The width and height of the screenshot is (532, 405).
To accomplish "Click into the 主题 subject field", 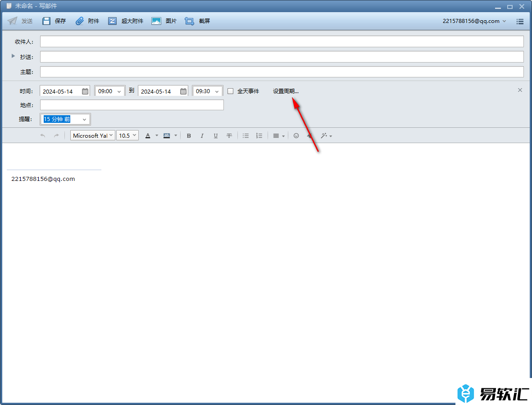I will point(282,72).
